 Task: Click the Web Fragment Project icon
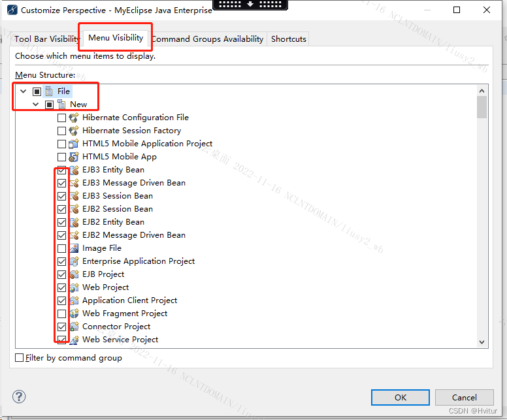point(74,314)
